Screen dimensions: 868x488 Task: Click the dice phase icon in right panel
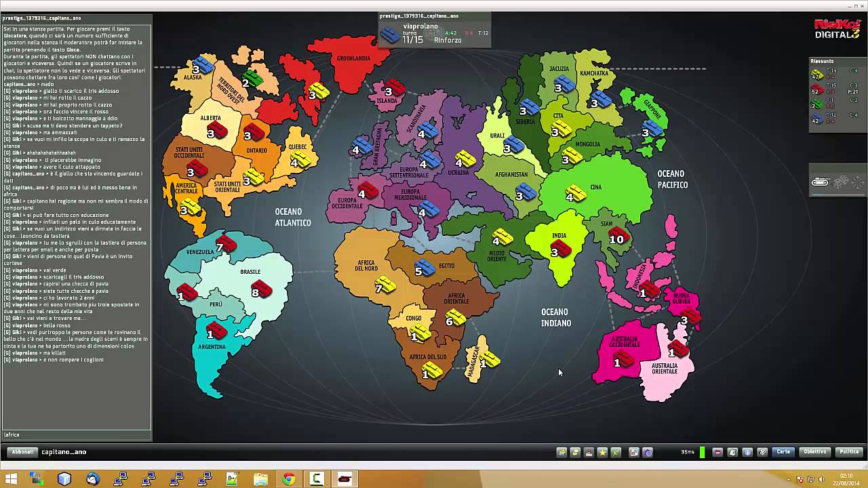(841, 182)
